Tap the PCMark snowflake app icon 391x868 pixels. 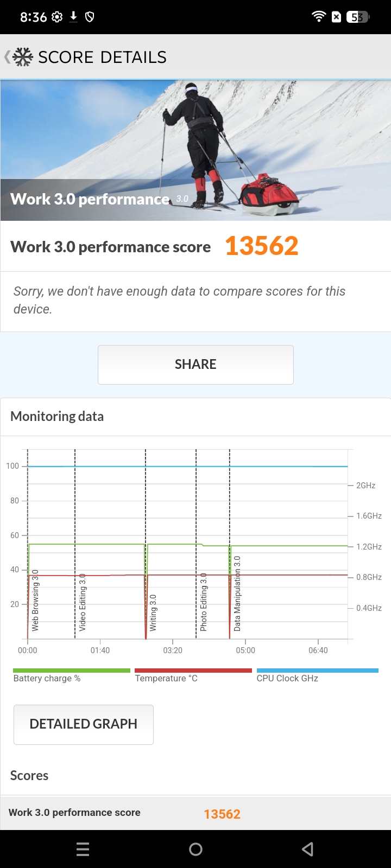point(22,56)
